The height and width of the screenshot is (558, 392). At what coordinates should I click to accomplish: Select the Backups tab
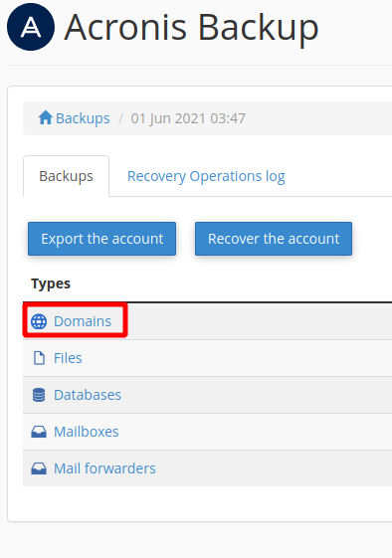67,176
